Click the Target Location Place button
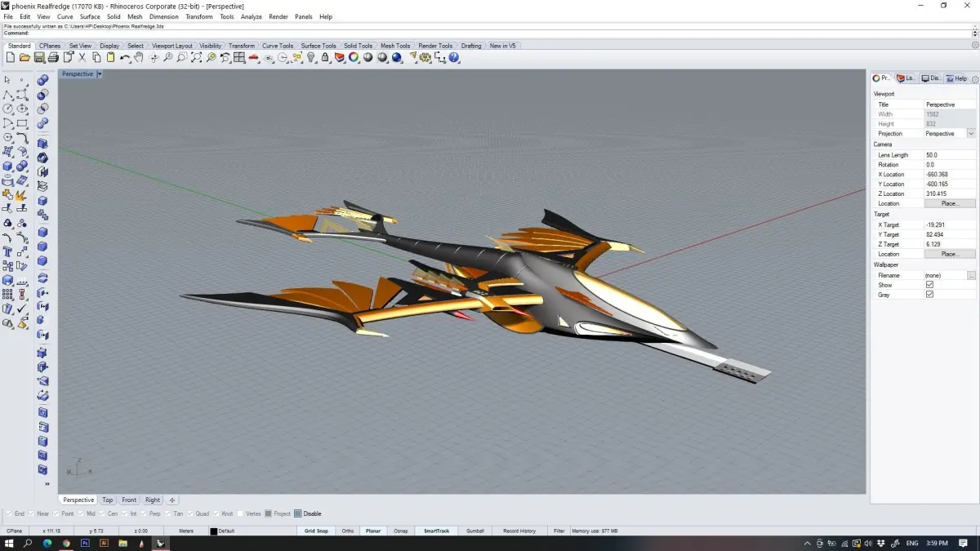The image size is (980, 551). [x=950, y=254]
